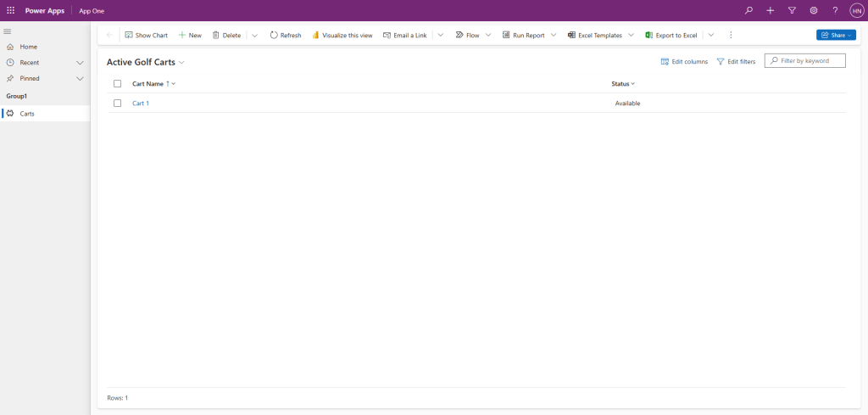Open advanced find funnel icon in header

click(792, 10)
